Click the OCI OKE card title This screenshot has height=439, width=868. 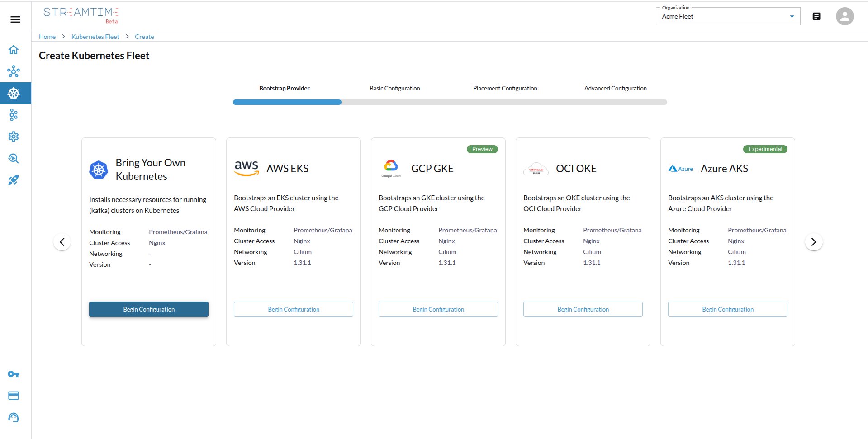click(x=576, y=169)
